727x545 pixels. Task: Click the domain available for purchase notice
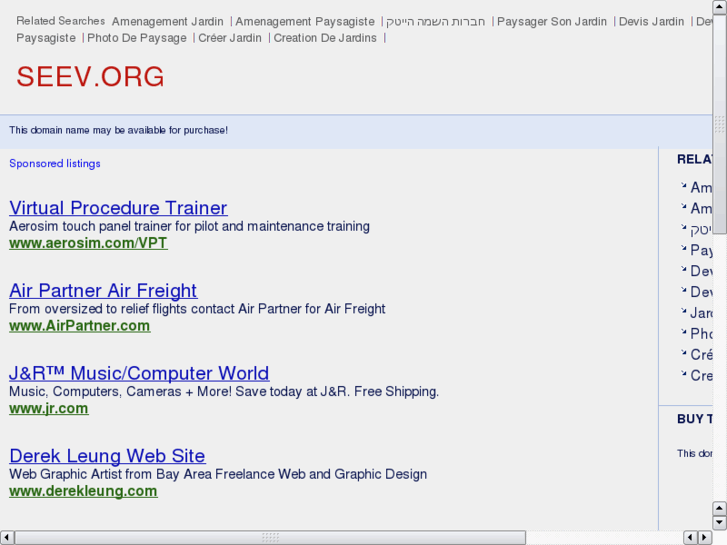(118, 130)
